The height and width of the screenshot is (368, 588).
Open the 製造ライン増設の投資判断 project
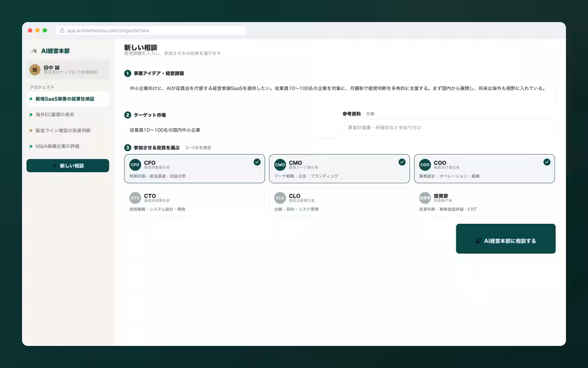68,131
